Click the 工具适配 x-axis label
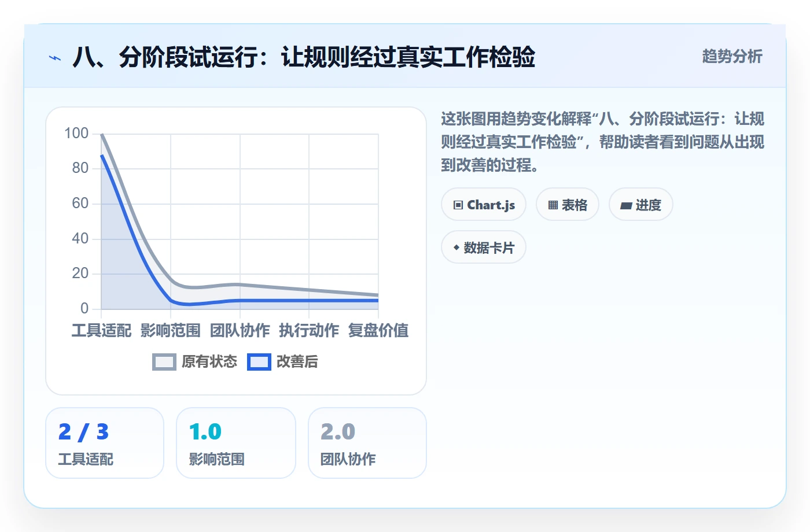810x532 pixels. [102, 331]
